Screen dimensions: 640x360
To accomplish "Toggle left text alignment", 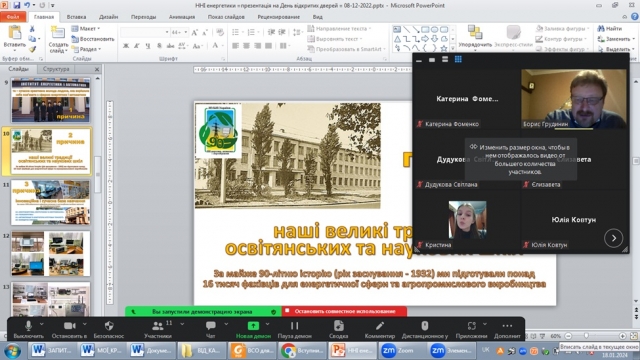I will tap(236, 46).
